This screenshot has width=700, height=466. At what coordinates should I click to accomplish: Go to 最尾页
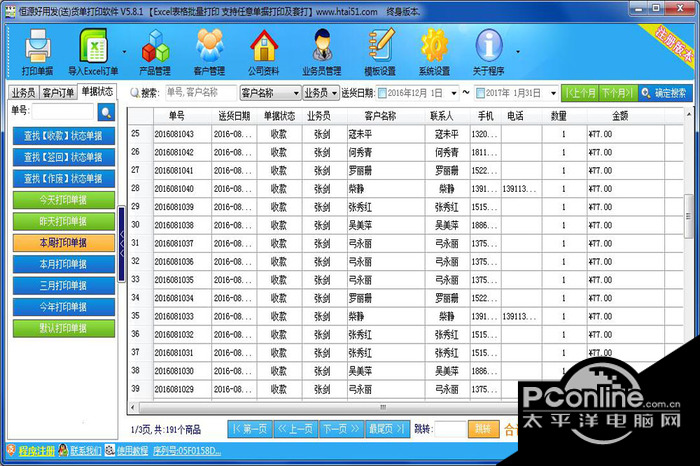coord(387,429)
